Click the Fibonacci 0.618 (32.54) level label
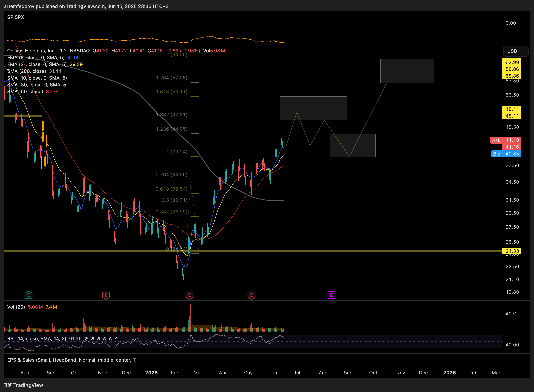534x392 pixels. pyautogui.click(x=172, y=189)
